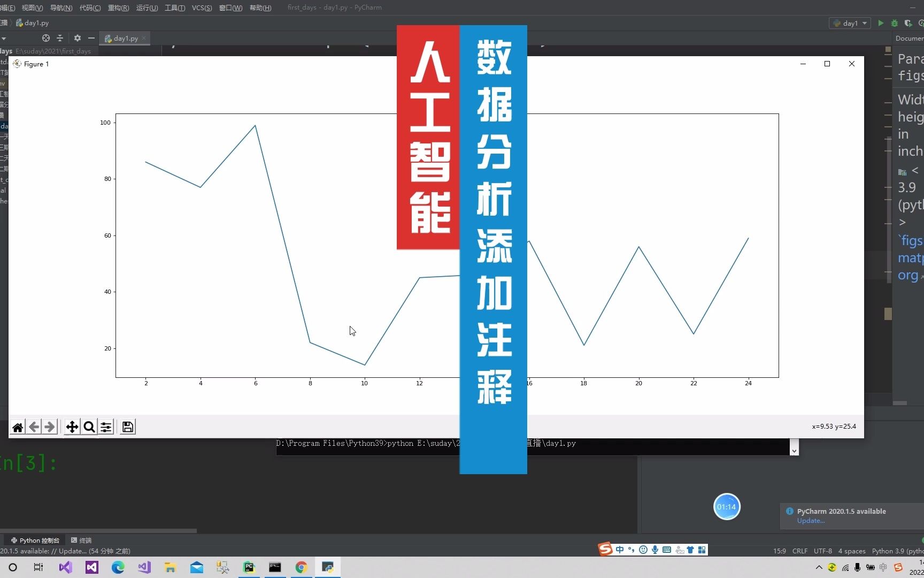This screenshot has width=924, height=578.
Task: Change file encoding UTF-8 in status bar
Action: (x=823, y=551)
